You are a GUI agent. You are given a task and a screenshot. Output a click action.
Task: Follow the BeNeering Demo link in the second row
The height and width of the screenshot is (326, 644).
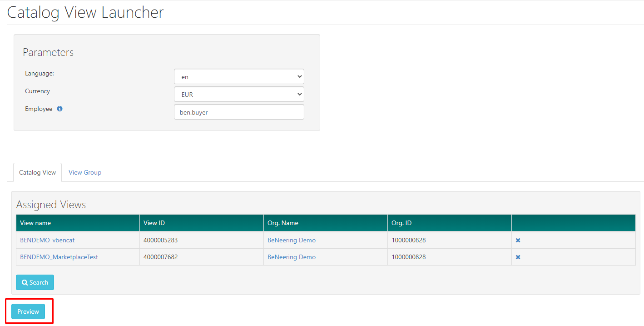292,257
